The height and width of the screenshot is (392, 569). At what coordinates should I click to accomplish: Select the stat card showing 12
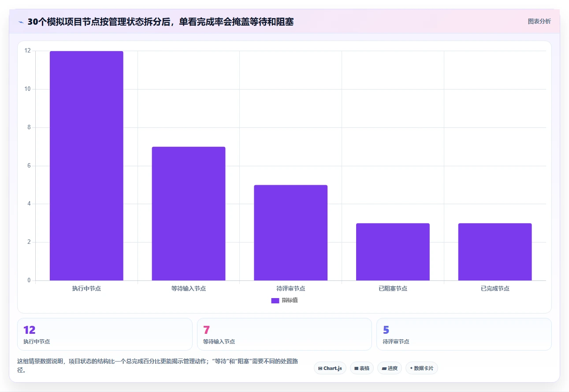(x=105, y=334)
